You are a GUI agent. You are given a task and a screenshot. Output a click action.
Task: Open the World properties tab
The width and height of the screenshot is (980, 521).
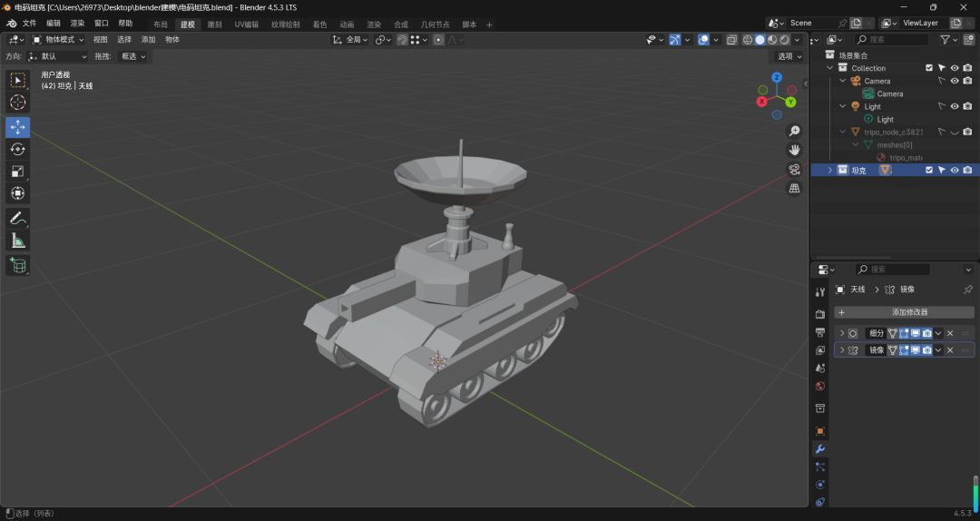point(820,387)
